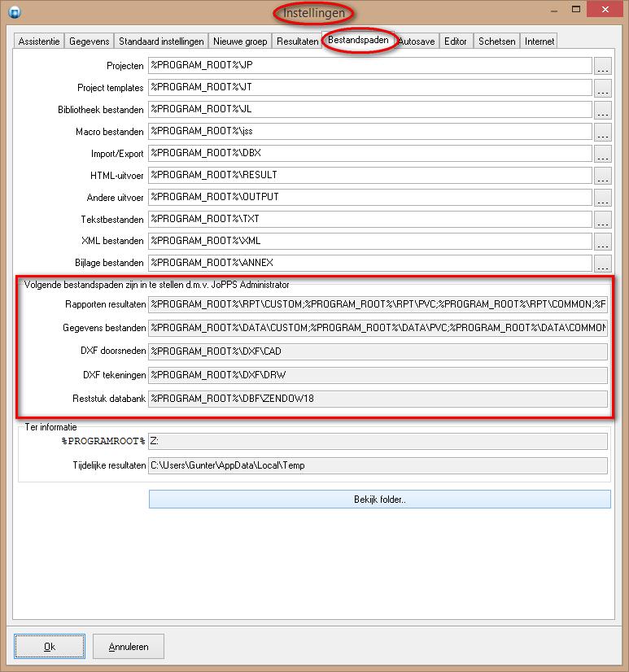Click the 'Ter informatie' group label
Image resolution: width=629 pixels, height=672 pixels.
click(x=50, y=427)
